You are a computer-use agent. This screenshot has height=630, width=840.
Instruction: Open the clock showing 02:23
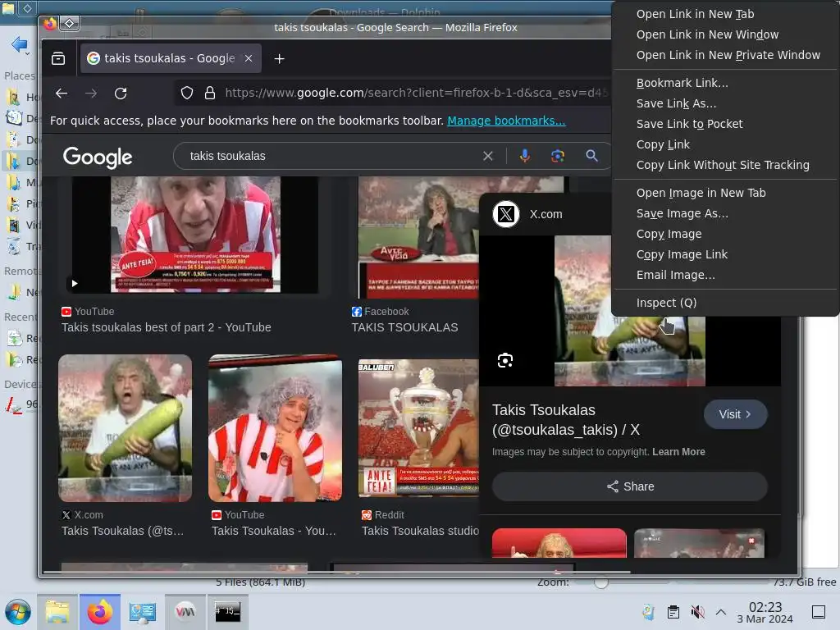pyautogui.click(x=765, y=612)
